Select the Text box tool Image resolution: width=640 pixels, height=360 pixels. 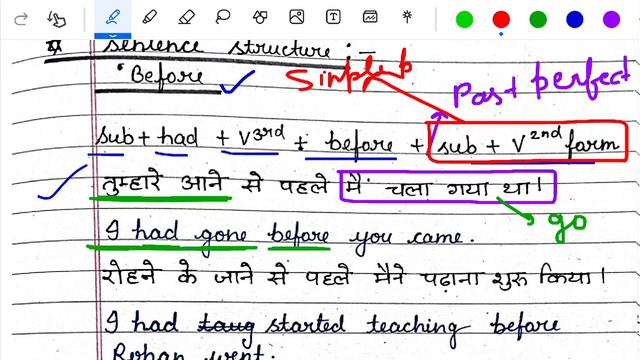333,17
